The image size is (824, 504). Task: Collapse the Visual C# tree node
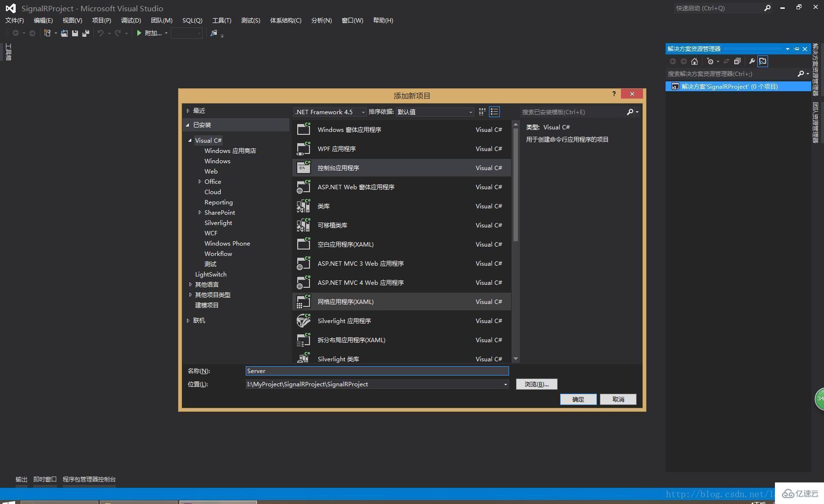[x=190, y=140]
